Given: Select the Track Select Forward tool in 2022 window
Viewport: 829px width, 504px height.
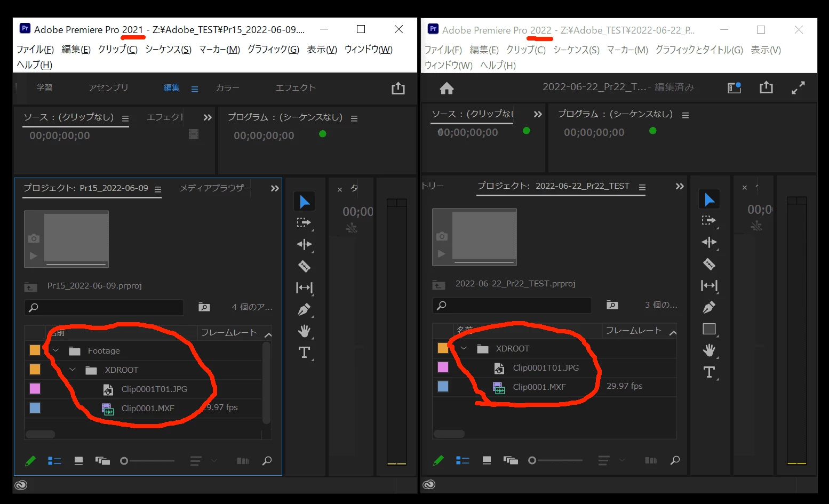Looking at the screenshot, I should coord(709,221).
